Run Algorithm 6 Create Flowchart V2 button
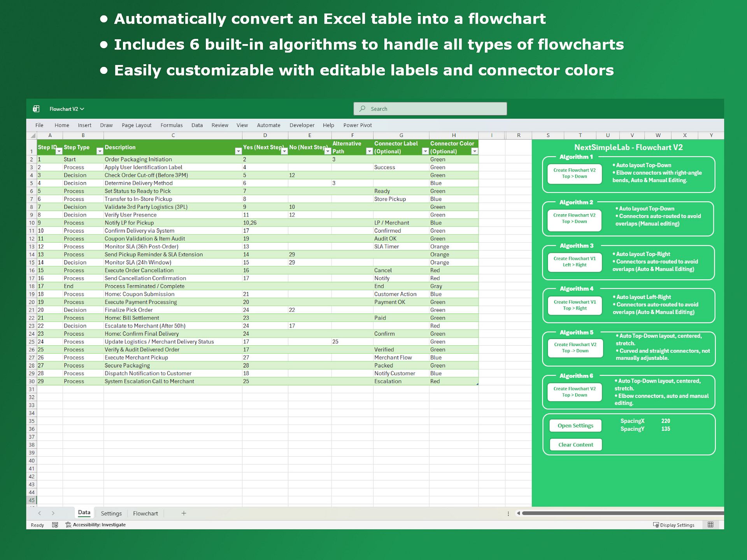 click(574, 392)
